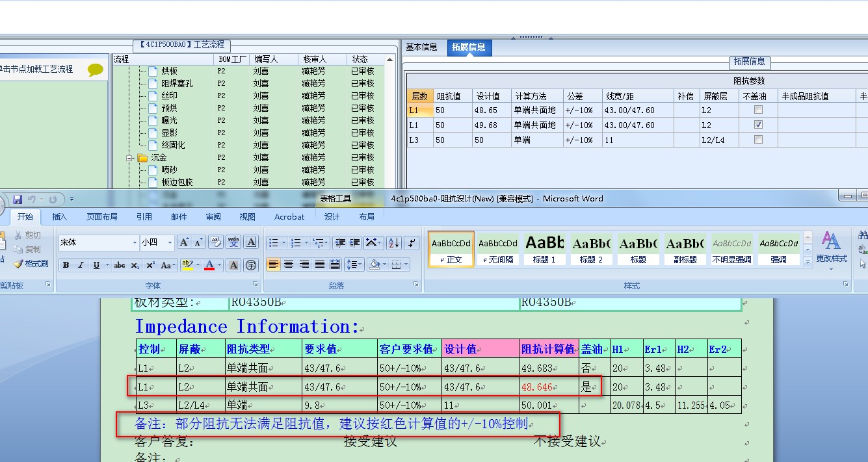Click the Save icon in Word's quick access toolbar

click(18, 199)
